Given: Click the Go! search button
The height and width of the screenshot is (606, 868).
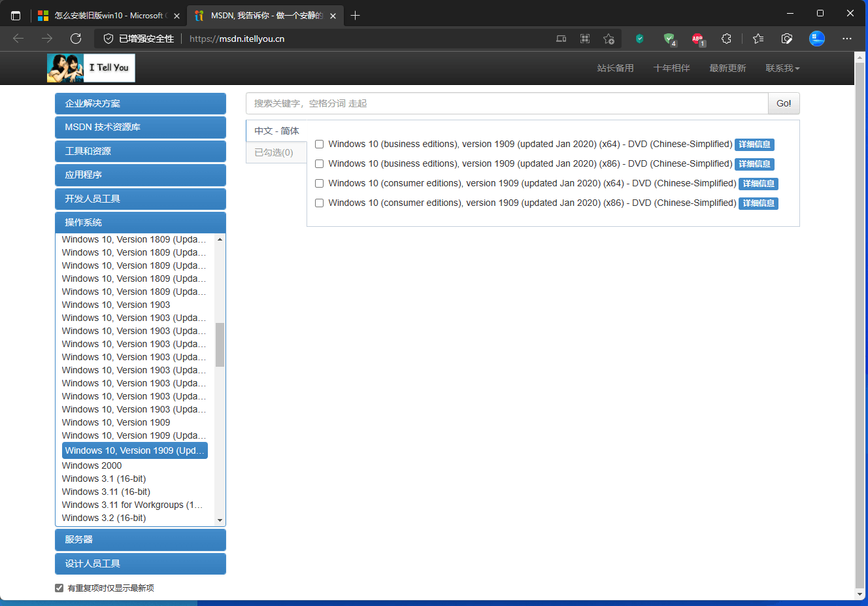Looking at the screenshot, I should pos(784,103).
